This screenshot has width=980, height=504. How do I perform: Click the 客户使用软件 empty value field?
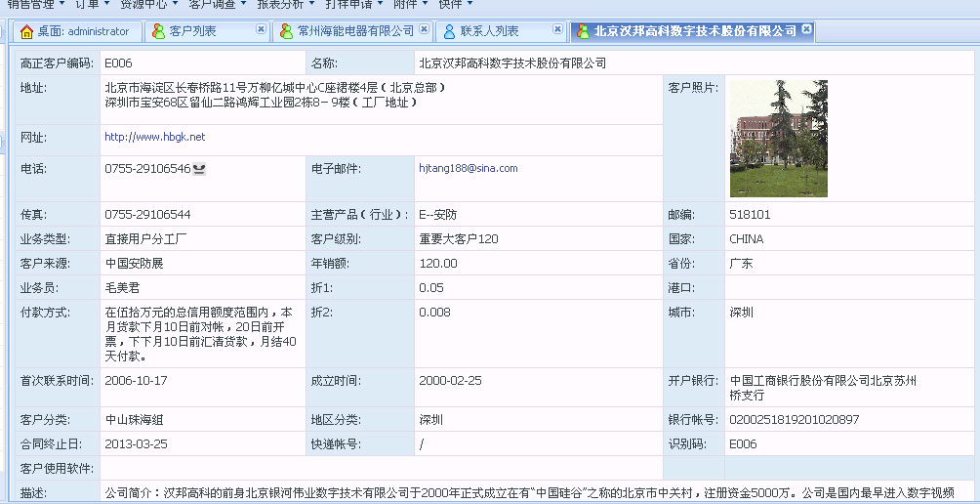pos(382,468)
